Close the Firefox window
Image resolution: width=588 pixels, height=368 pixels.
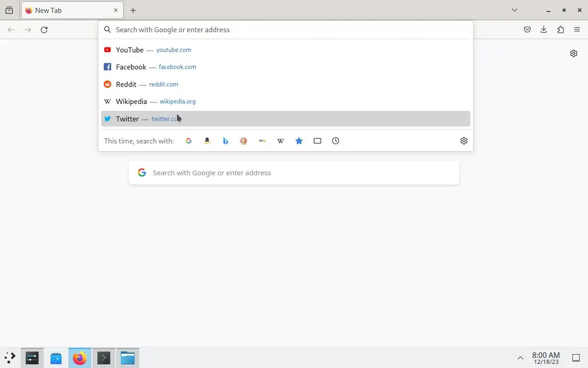click(x=580, y=10)
